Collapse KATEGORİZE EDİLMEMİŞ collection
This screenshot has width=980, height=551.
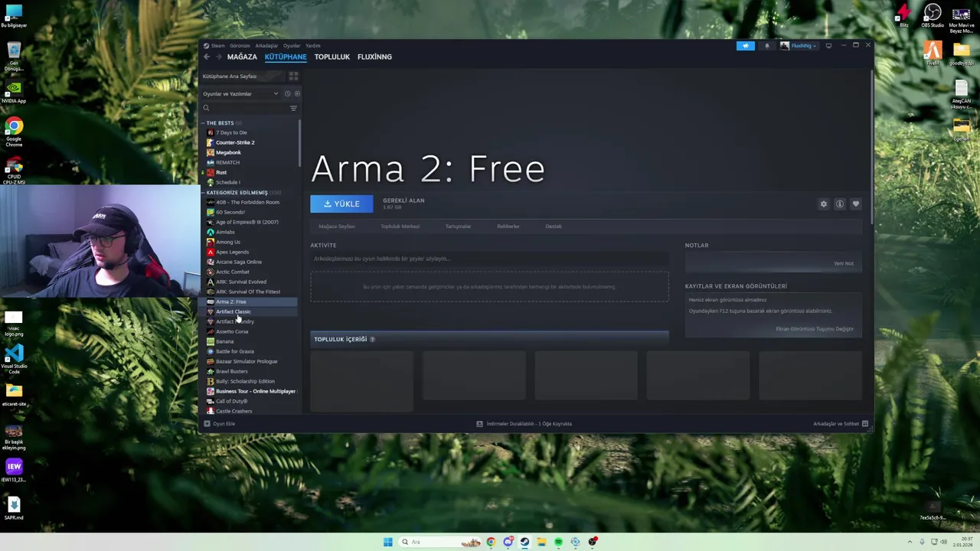coord(203,192)
